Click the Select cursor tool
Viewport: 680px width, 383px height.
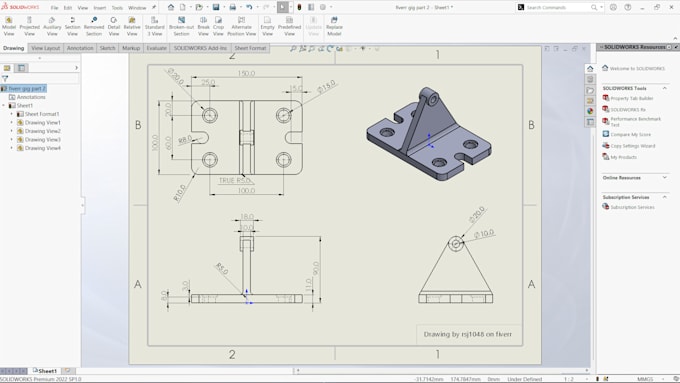tap(282, 7)
